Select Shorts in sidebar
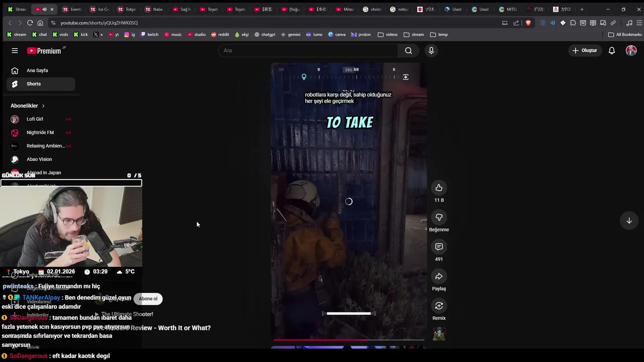This screenshot has width=644, height=362. coord(41,84)
